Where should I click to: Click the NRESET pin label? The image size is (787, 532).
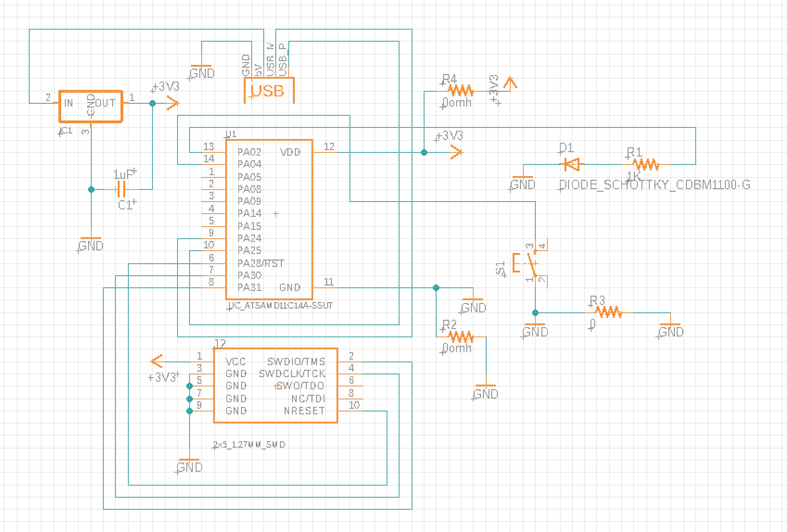coord(304,411)
